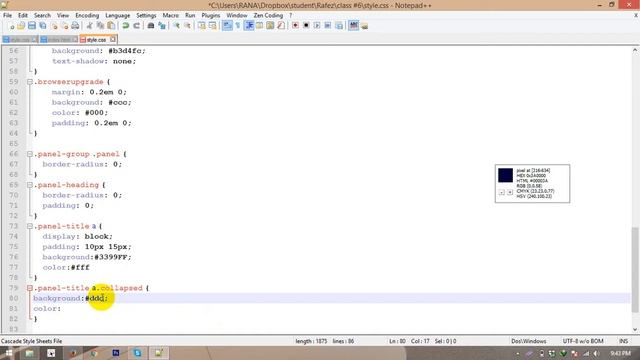The height and width of the screenshot is (360, 640).
Task: Click the New file toolbar icon
Action: tap(12, 26)
